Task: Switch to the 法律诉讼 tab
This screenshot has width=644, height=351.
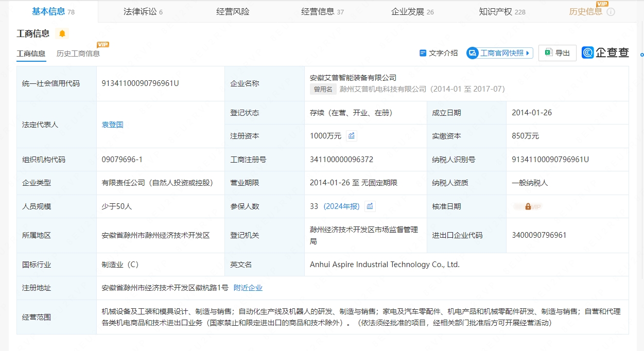Action: click(143, 11)
